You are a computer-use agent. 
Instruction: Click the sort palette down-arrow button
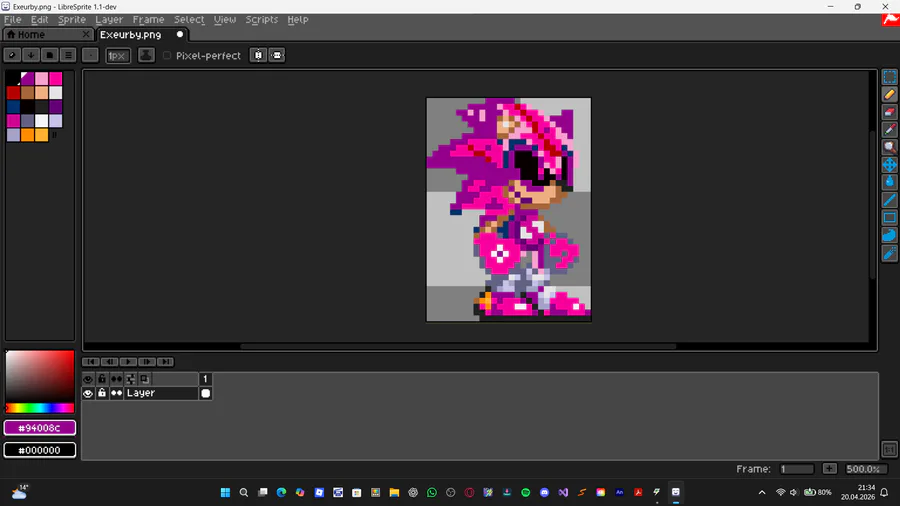pyautogui.click(x=31, y=55)
